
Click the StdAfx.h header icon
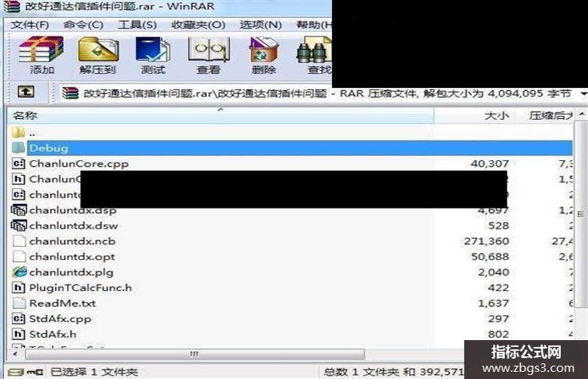pyautogui.click(x=19, y=334)
